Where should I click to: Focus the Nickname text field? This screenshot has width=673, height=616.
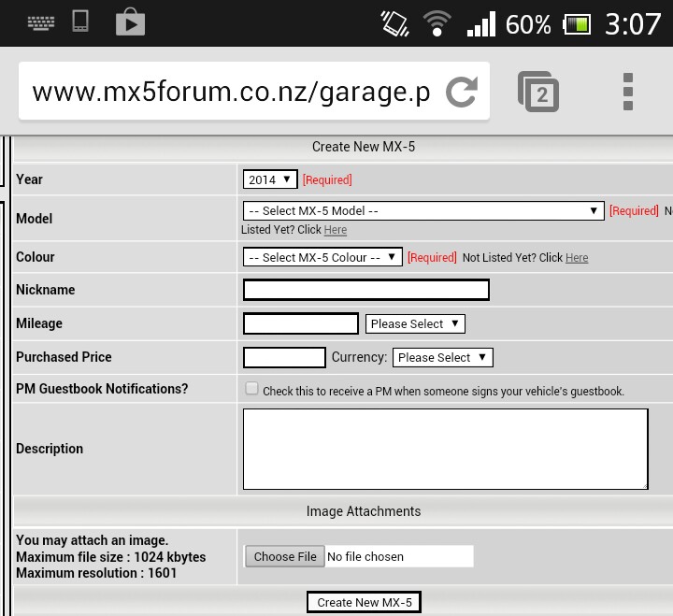365,290
